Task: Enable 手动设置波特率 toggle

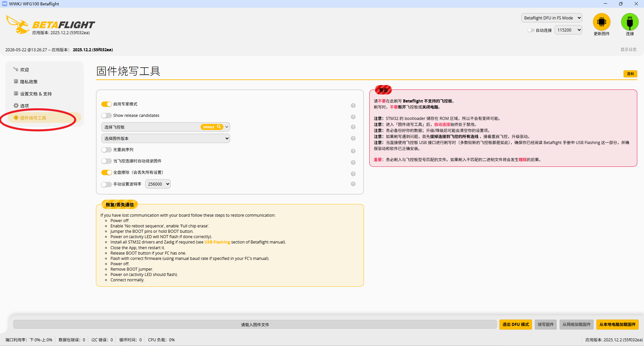Action: (107, 185)
